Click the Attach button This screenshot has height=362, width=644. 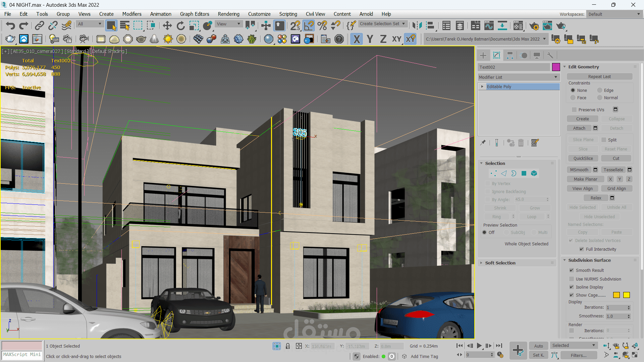tap(579, 128)
